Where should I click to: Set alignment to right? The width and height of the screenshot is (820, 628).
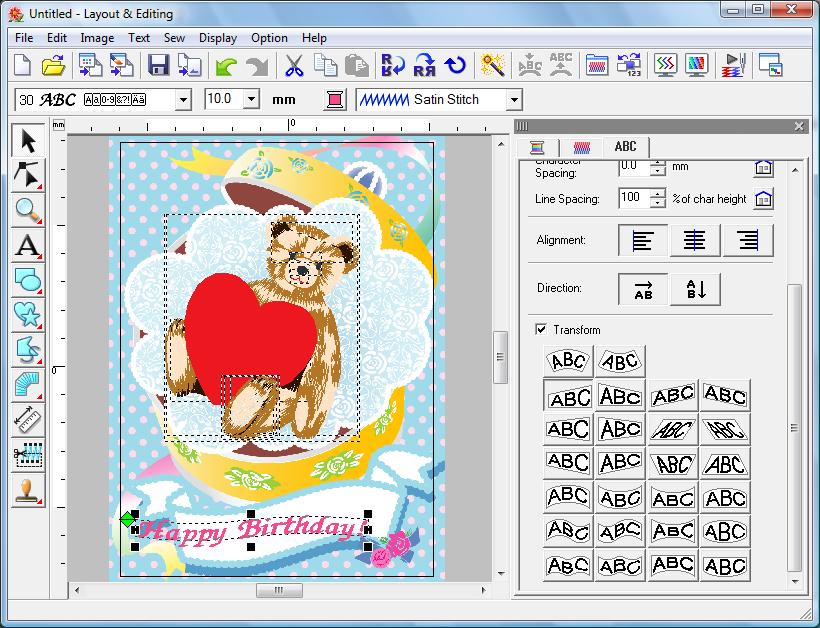pyautogui.click(x=748, y=241)
